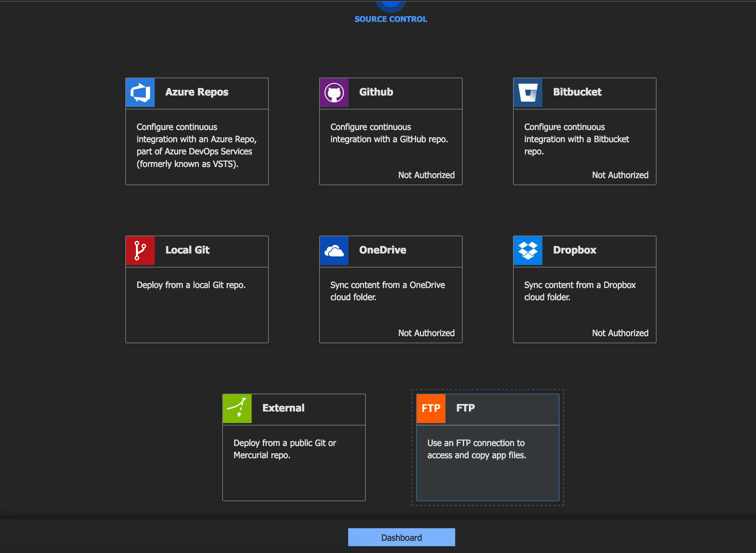Pick the External card title

[283, 408]
